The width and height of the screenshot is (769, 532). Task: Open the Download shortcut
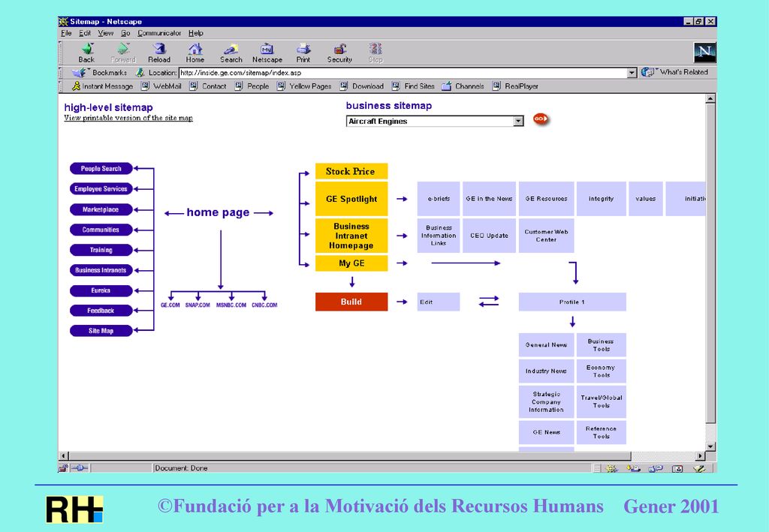pos(362,86)
